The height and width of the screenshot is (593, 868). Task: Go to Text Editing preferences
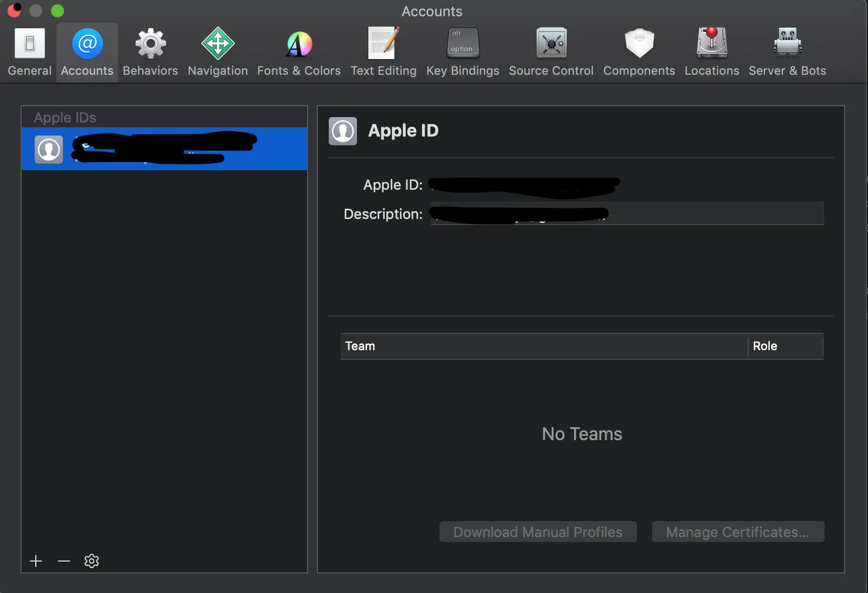(384, 52)
